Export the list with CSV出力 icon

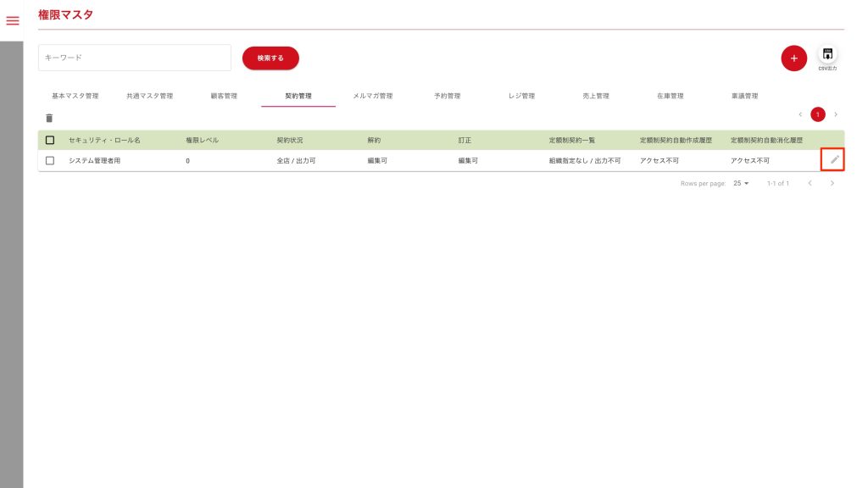[x=827, y=56]
